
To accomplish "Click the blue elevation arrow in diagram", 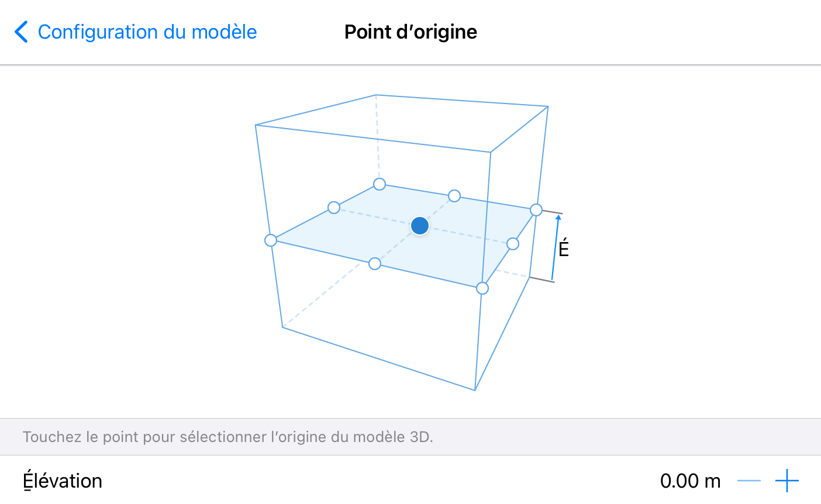I will pos(556,248).
